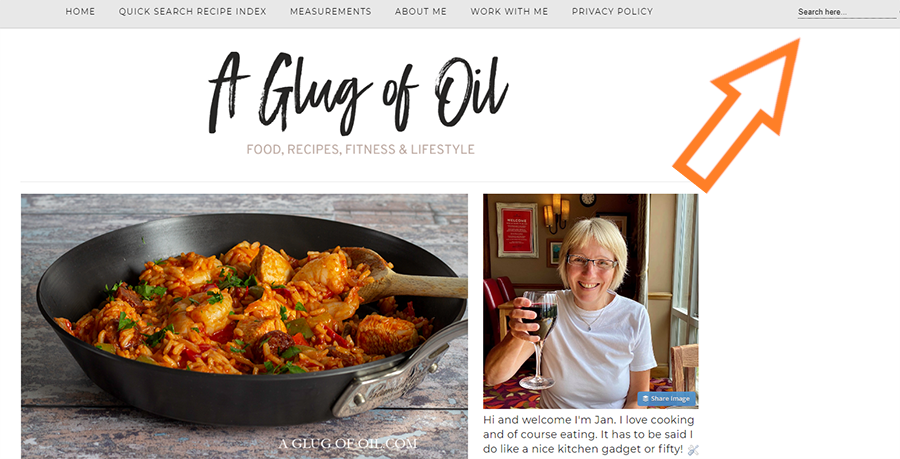The width and height of the screenshot is (900, 459).
Task: Click the Share Image button
Action: (666, 399)
